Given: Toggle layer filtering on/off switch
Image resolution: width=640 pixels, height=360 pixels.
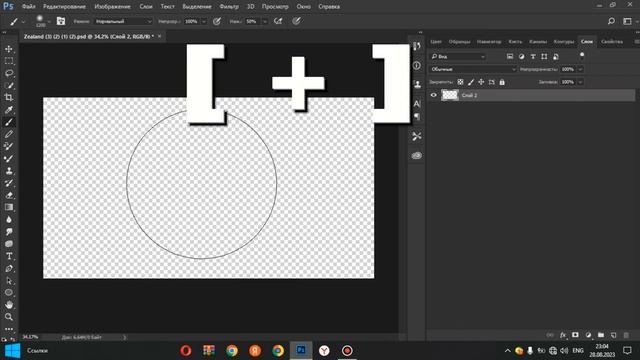Looking at the screenshot, I should point(582,56).
